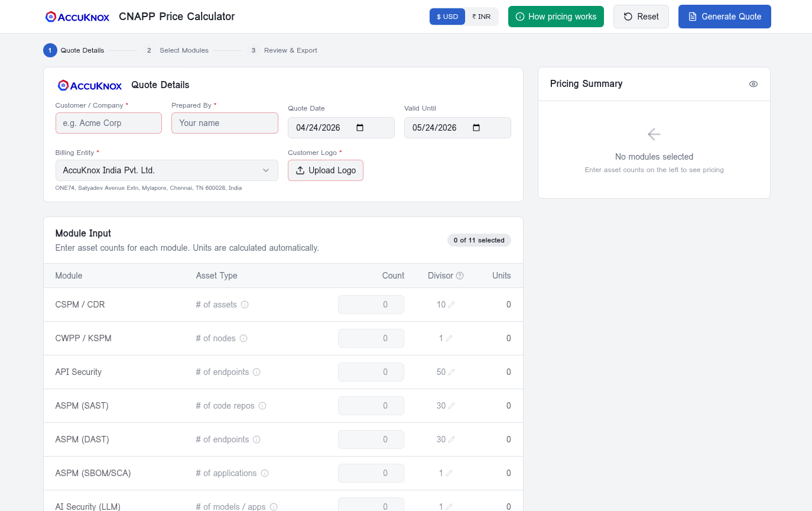812x511 pixels.
Task: Click the Upload Logo button
Action: click(326, 170)
